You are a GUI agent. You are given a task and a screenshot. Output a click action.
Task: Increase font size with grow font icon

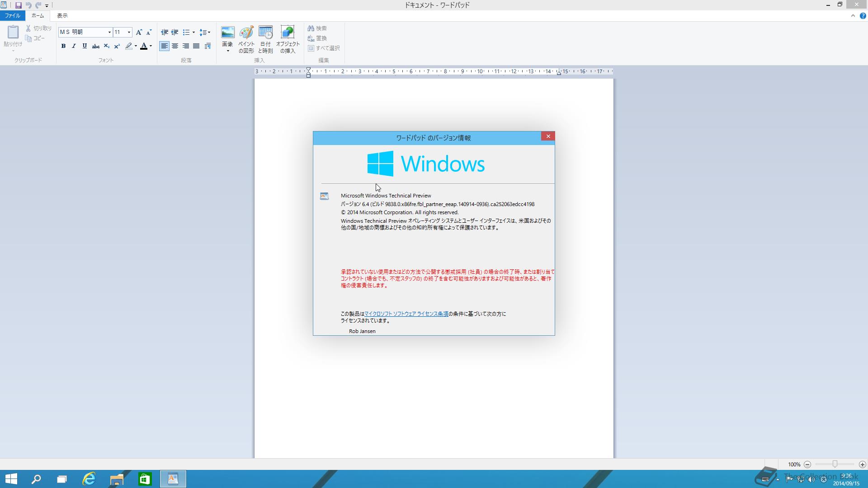pyautogui.click(x=139, y=32)
